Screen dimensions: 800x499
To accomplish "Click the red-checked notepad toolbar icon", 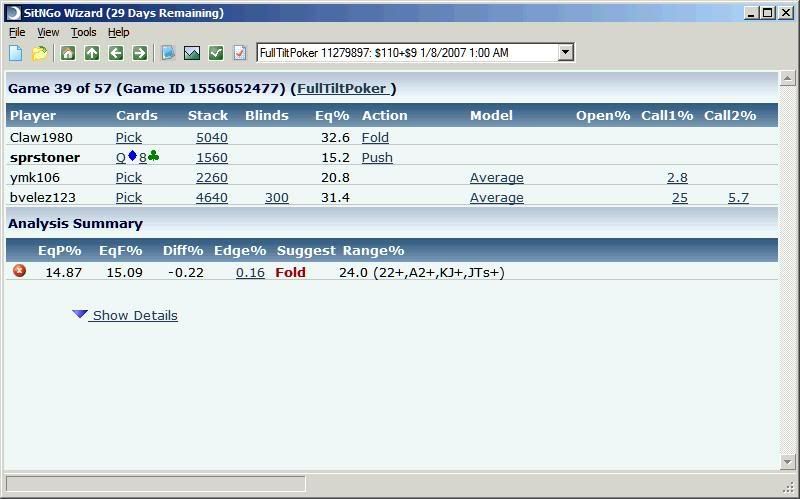I will (240, 53).
